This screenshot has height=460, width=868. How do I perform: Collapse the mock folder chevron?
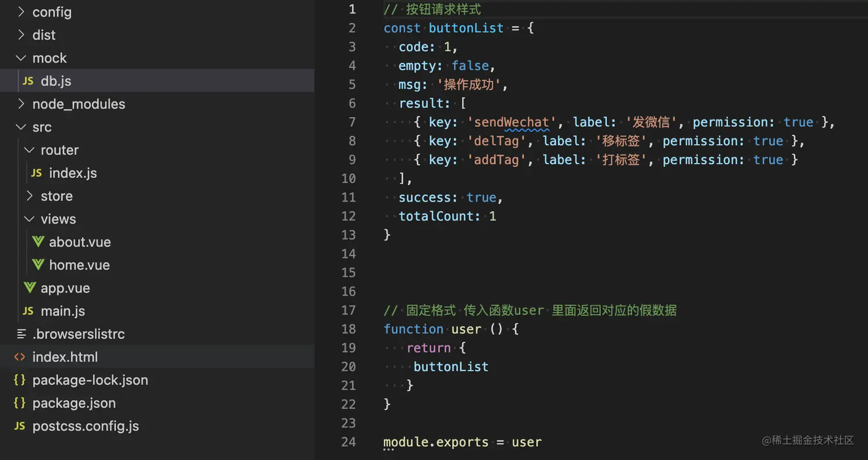21,58
